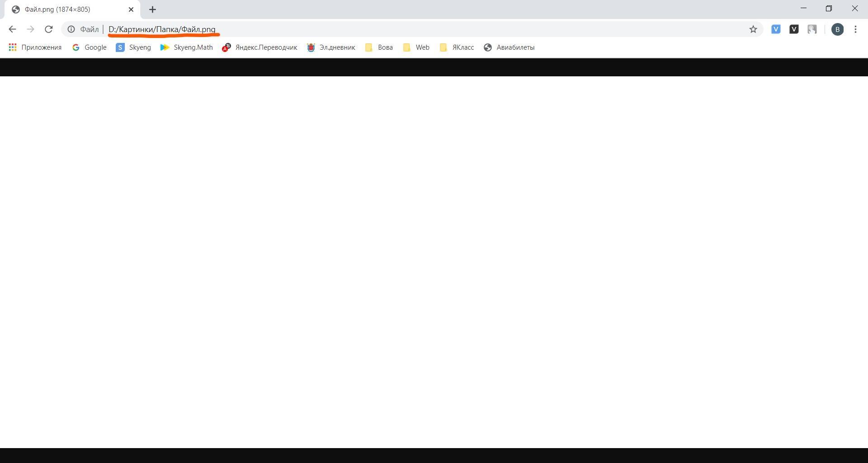Open the Эл.дневник bookmark
The image size is (868, 463).
pyautogui.click(x=331, y=47)
